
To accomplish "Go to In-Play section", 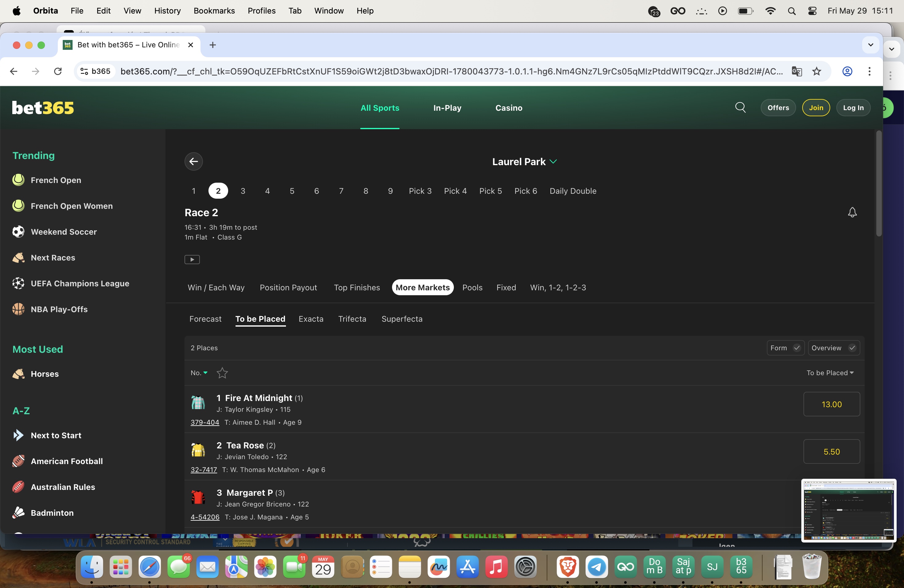I will point(447,108).
